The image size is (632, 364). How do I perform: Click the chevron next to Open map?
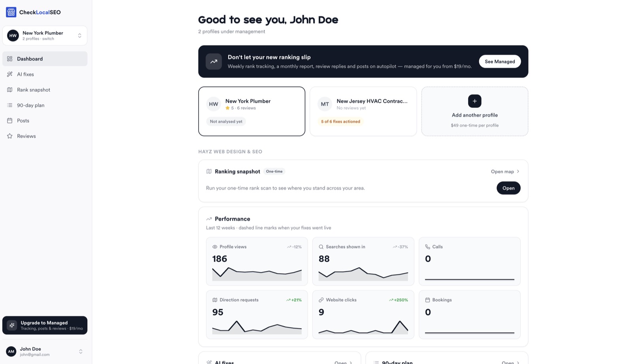coord(518,172)
